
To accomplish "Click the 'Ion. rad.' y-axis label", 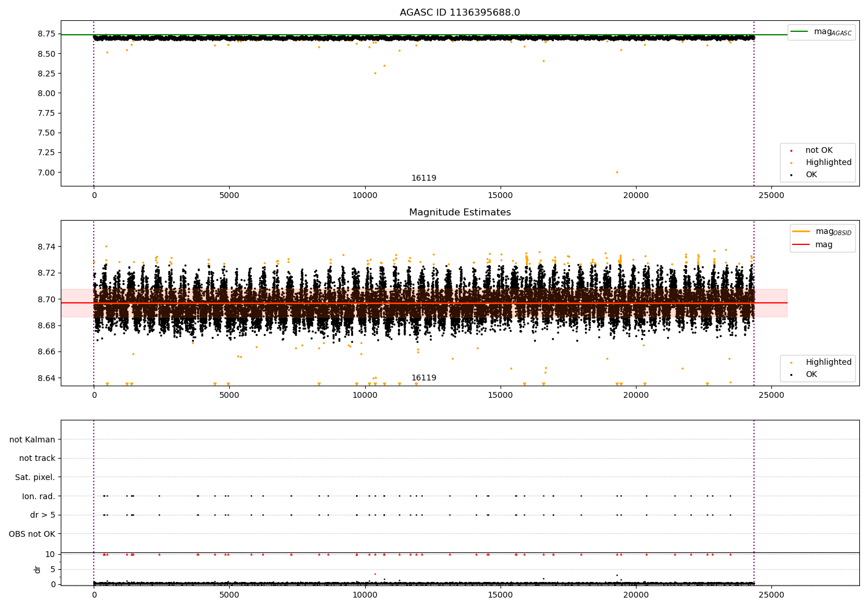I will click(x=39, y=496).
